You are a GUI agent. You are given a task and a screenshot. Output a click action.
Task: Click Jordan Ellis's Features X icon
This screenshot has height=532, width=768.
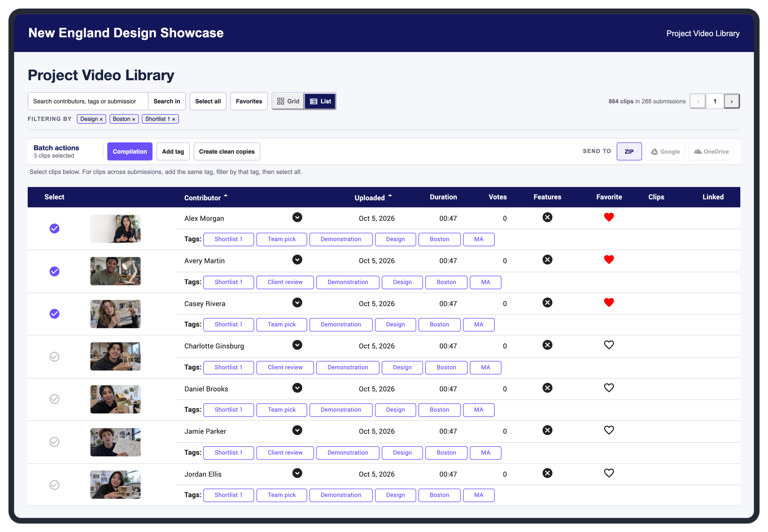click(547, 473)
